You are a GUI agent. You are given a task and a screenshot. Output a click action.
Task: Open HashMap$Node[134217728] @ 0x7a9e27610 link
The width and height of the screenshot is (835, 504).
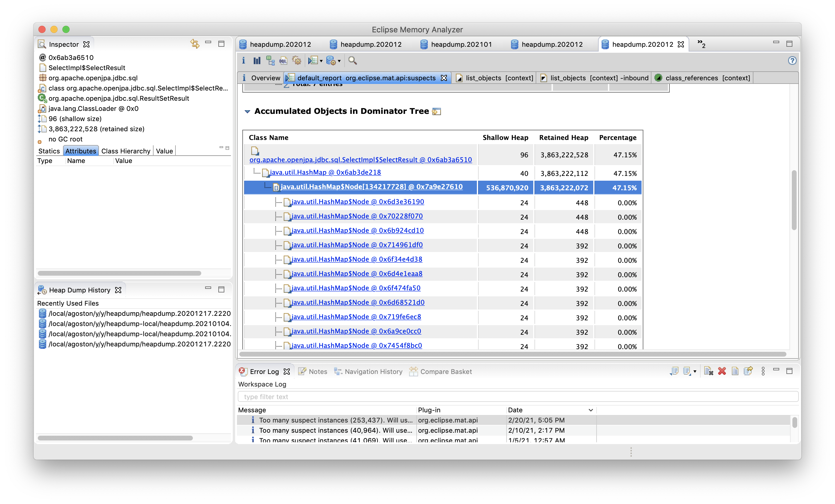[x=371, y=186]
